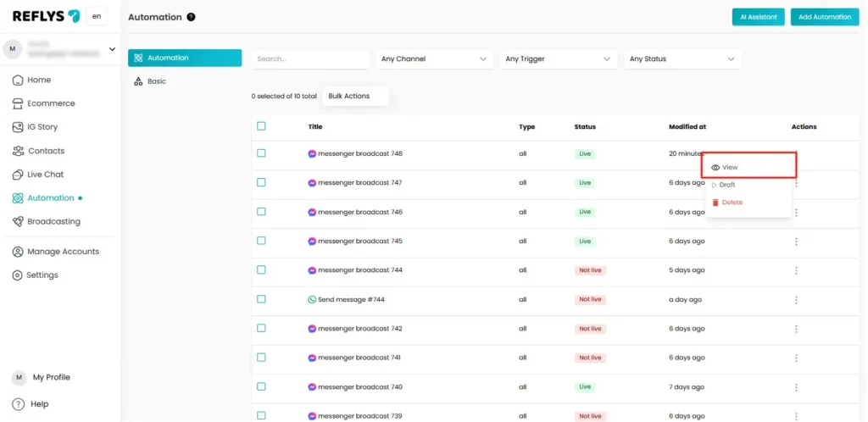Open actions menu for messenger broadcast 744
868x422 pixels.
tap(796, 270)
